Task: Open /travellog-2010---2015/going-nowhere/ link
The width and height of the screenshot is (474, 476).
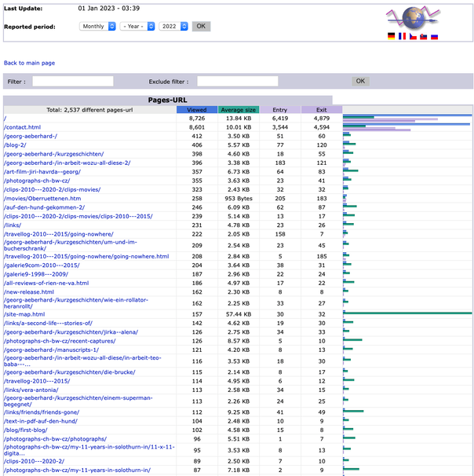Action: coord(59,234)
